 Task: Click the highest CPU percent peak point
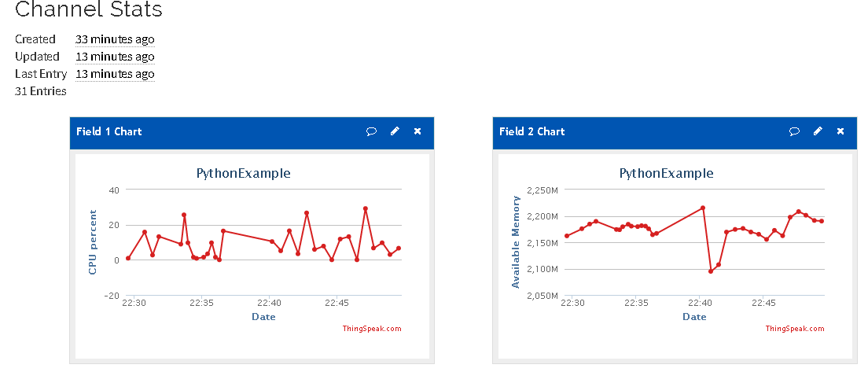366,208
